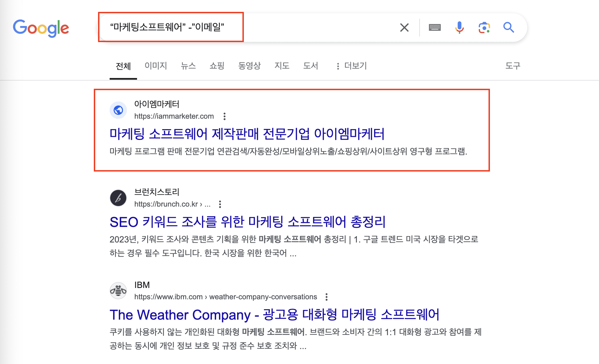Click the Google logo
Screen dimensions: 599x364
tap(41, 28)
